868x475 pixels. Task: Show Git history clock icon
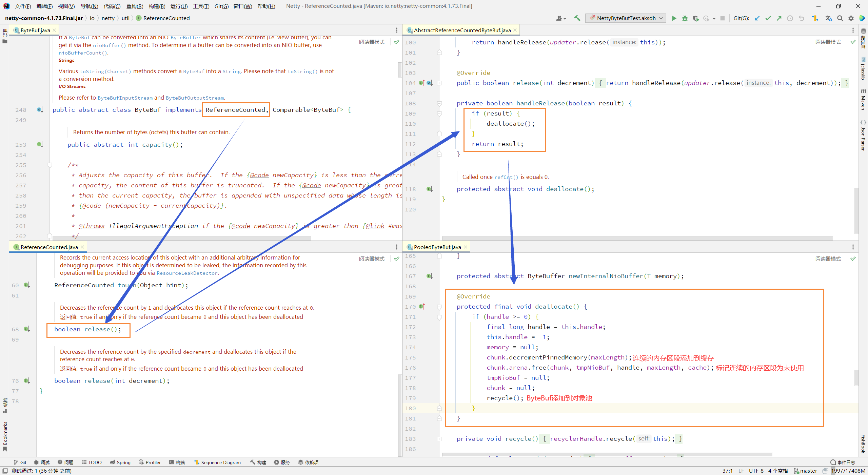(790, 18)
